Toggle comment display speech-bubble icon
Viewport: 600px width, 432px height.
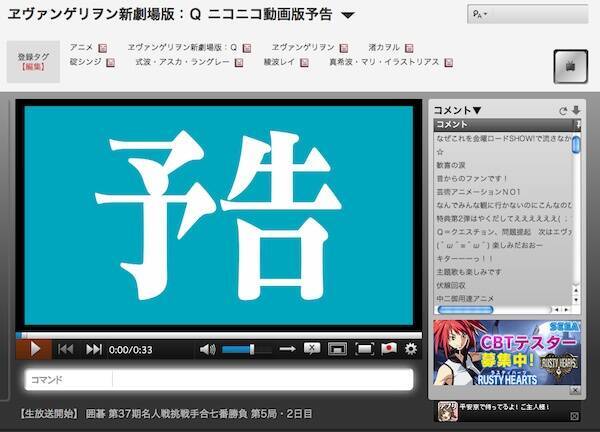pos(312,349)
